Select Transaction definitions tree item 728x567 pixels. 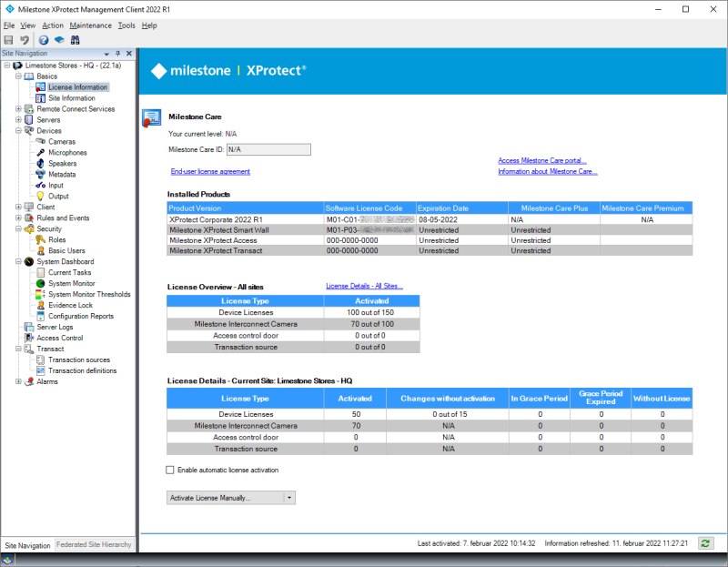pos(82,370)
